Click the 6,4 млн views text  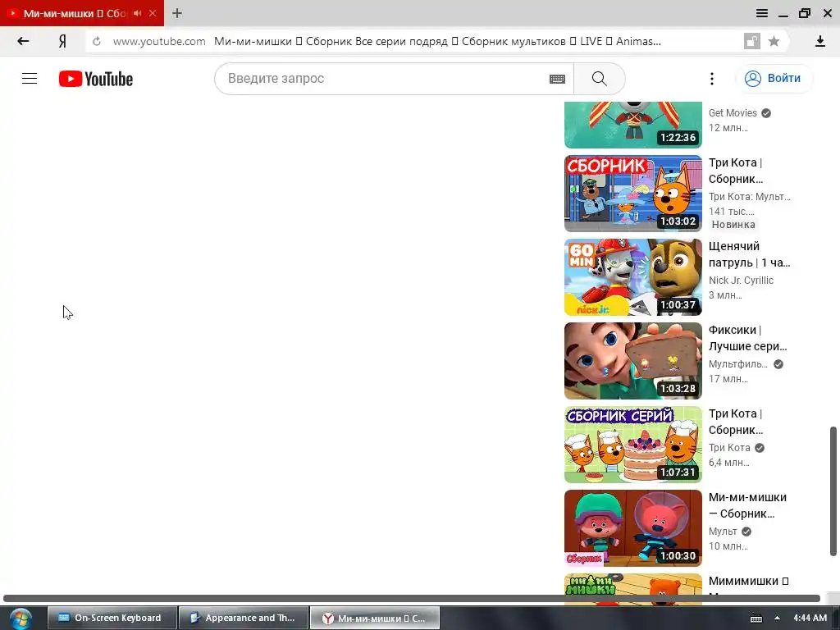pyautogui.click(x=729, y=463)
